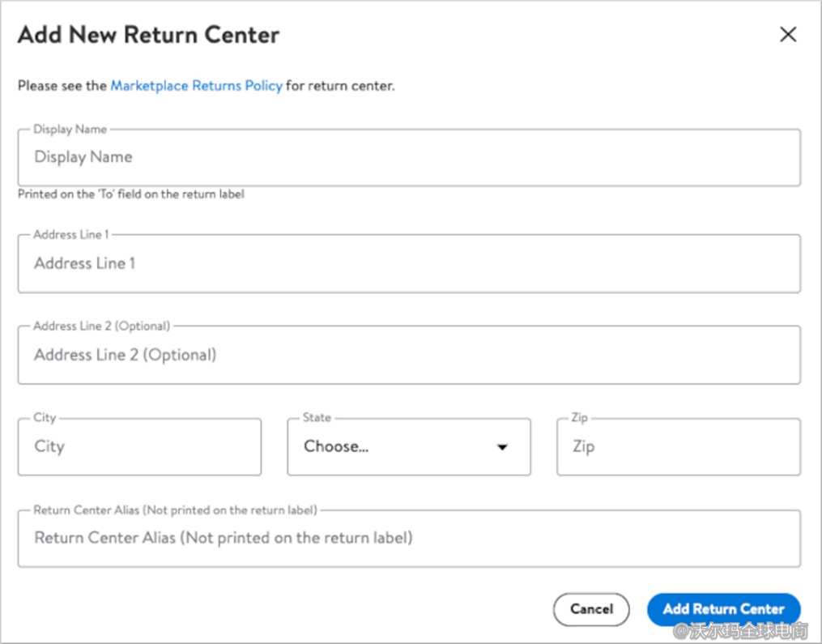Open the Marketplace Returns Policy link
The image size is (822, 644).
(196, 85)
